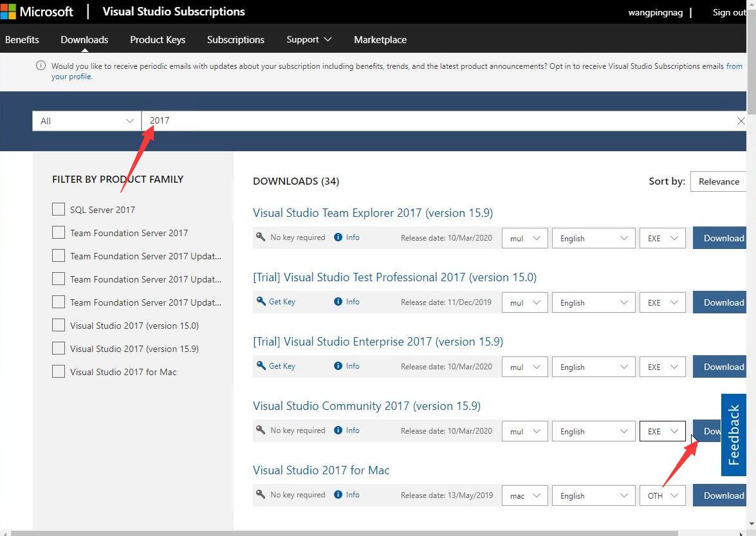Open architecture dropdown for Team Explorer 2017
The height and width of the screenshot is (536, 756).
pyautogui.click(x=524, y=238)
